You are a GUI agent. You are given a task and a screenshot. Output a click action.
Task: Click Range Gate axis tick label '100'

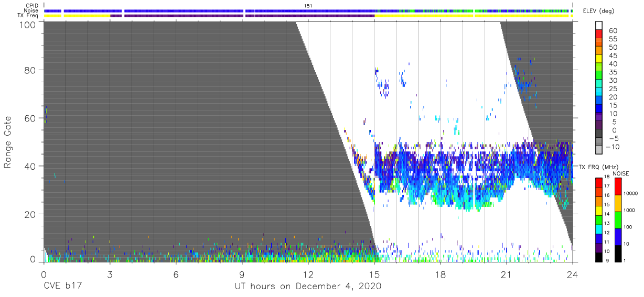27,24
